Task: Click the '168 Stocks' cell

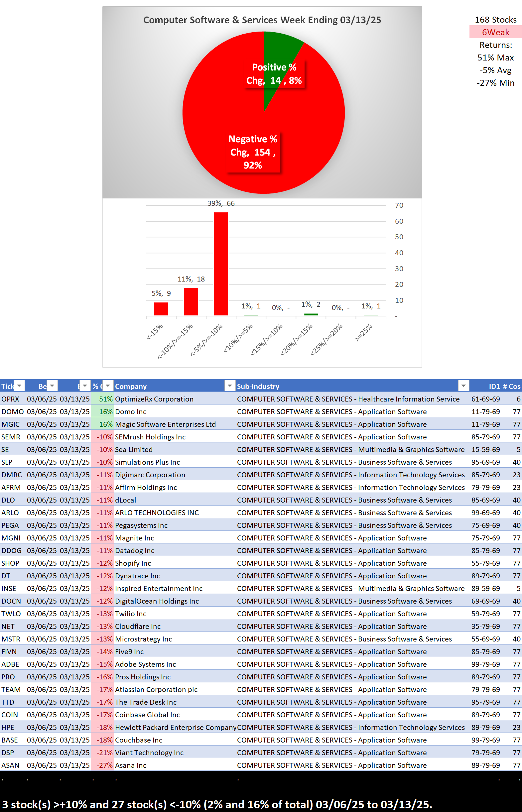Action: coord(495,20)
